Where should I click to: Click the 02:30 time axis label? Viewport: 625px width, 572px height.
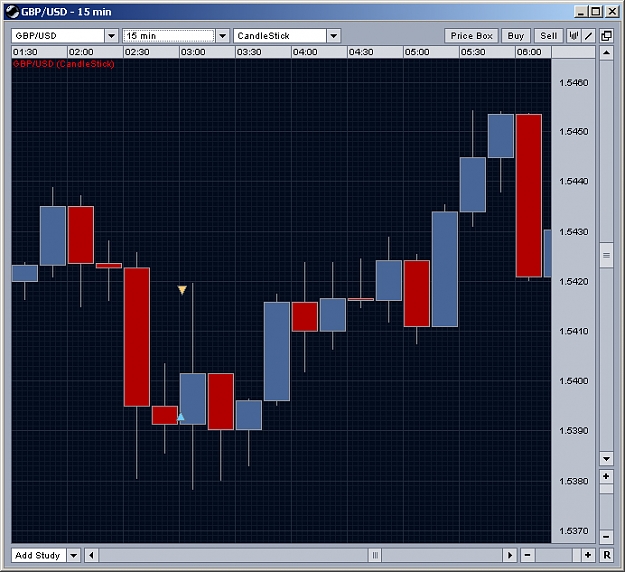pos(137,52)
